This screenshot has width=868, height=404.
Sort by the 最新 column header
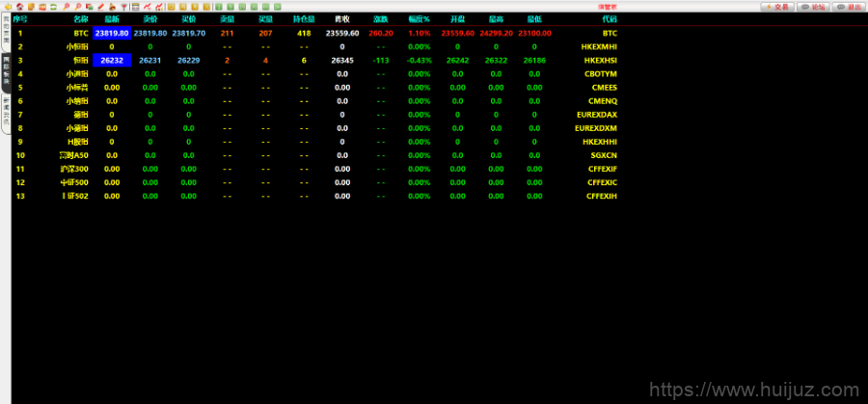tap(112, 19)
